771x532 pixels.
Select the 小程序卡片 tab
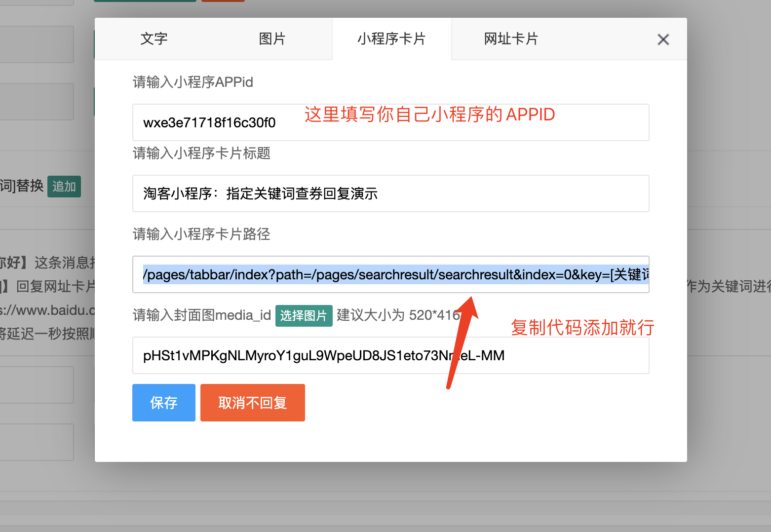click(392, 39)
